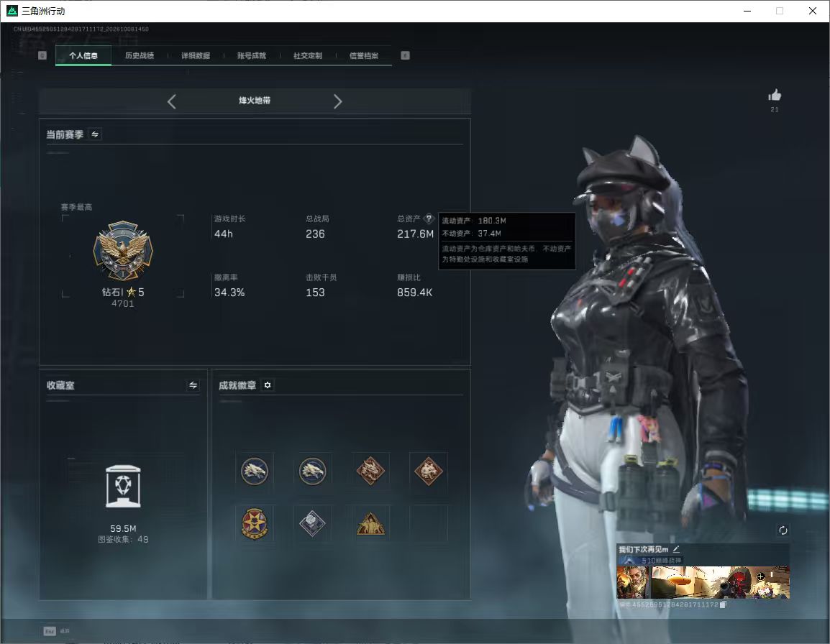This screenshot has width=830, height=644.
Task: Select the 社交定制 tab
Action: (x=308, y=55)
